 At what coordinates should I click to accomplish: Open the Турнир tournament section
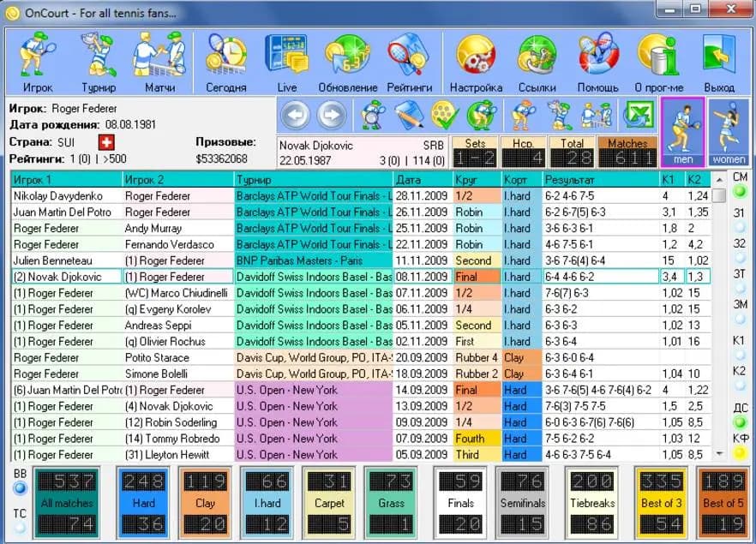pos(99,63)
